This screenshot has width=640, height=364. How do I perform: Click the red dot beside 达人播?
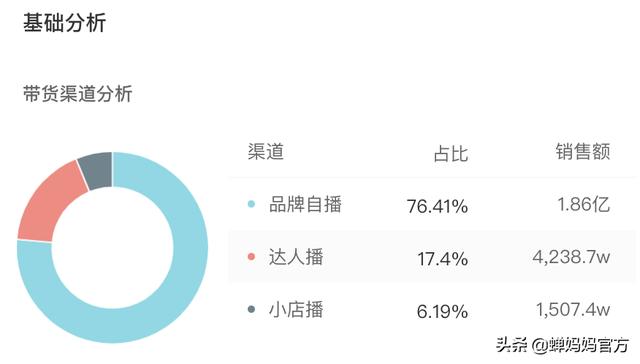coord(251,257)
